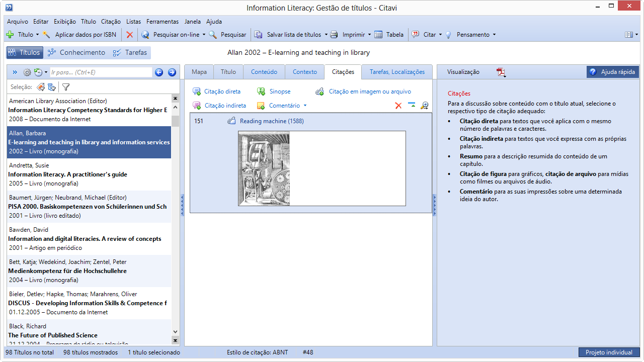Click the Ajuda rápida button
This screenshot has height=362, width=644.
pyautogui.click(x=613, y=72)
